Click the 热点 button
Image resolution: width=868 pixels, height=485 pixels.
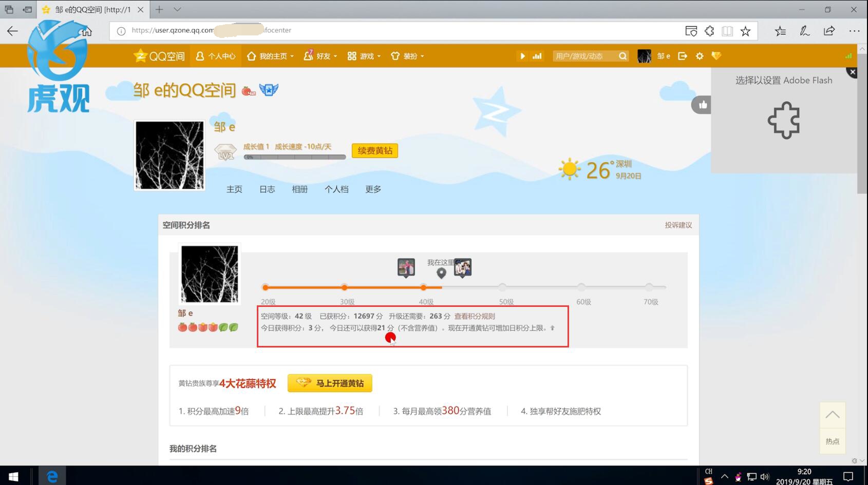[833, 441]
